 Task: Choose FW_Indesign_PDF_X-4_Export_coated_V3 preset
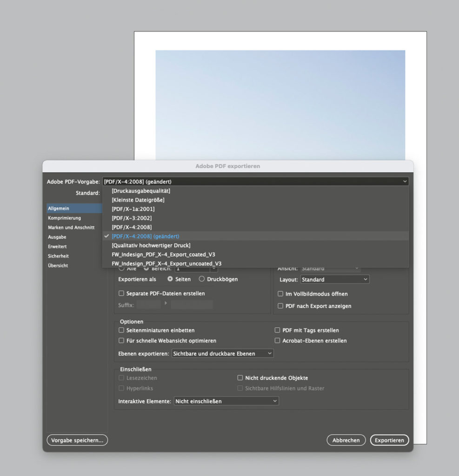coord(255,254)
